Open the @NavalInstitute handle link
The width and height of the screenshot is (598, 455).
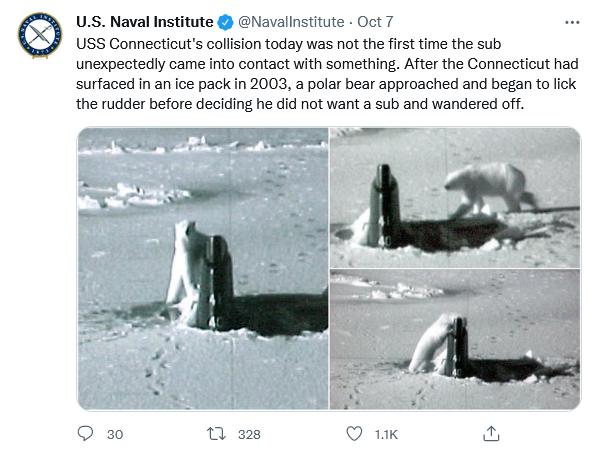291,22
